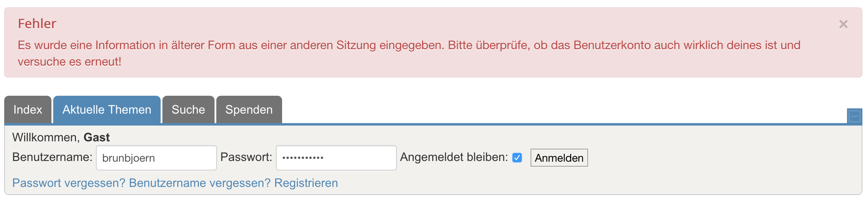
Task: Open the Index tab
Action: tap(28, 110)
